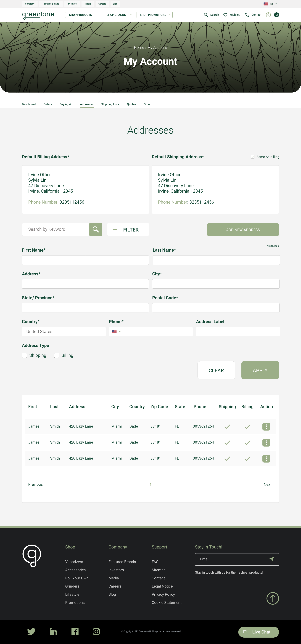Switch to the Buy Again tab
The height and width of the screenshot is (644, 301).
pyautogui.click(x=66, y=104)
